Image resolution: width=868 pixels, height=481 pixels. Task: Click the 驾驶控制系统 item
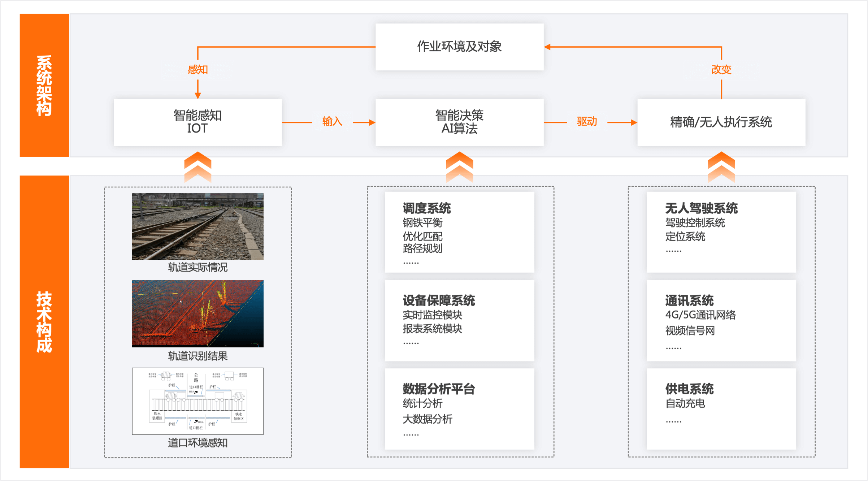(695, 223)
